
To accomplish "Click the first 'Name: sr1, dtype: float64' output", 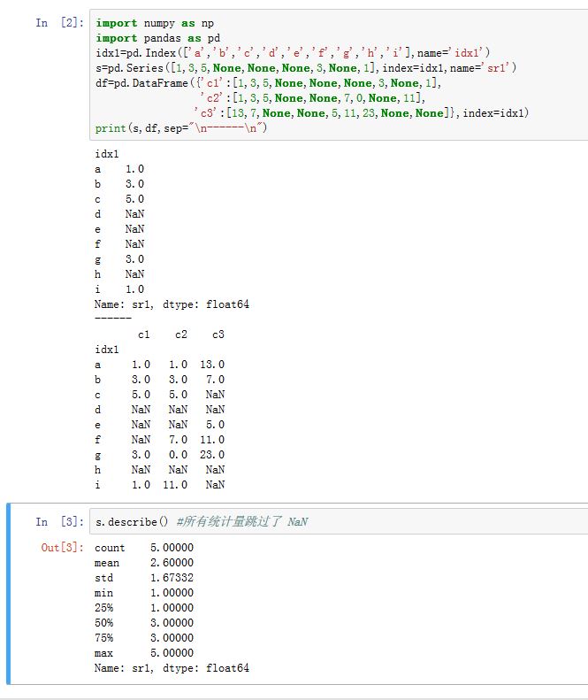I will pyautogui.click(x=172, y=304).
